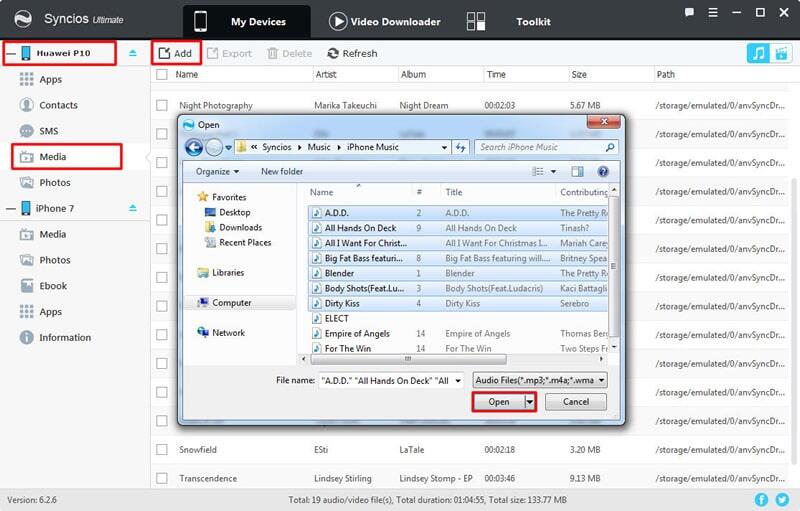
Task: Tick the Night Photography song checkbox
Action: click(162, 105)
